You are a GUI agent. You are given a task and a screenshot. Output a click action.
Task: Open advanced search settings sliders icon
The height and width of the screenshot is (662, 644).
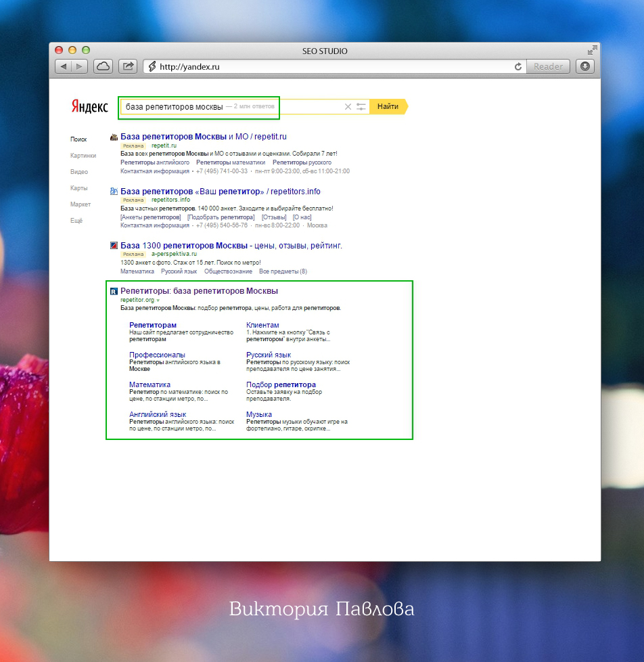[361, 106]
